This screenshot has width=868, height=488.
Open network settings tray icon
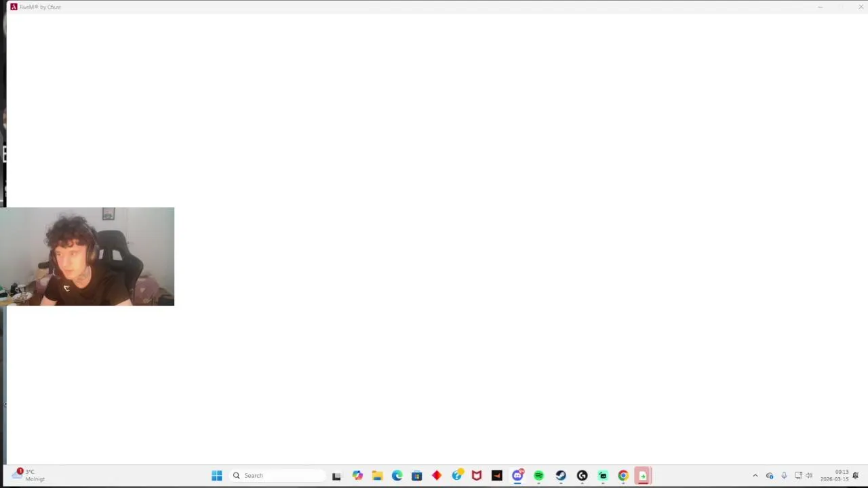(798, 476)
